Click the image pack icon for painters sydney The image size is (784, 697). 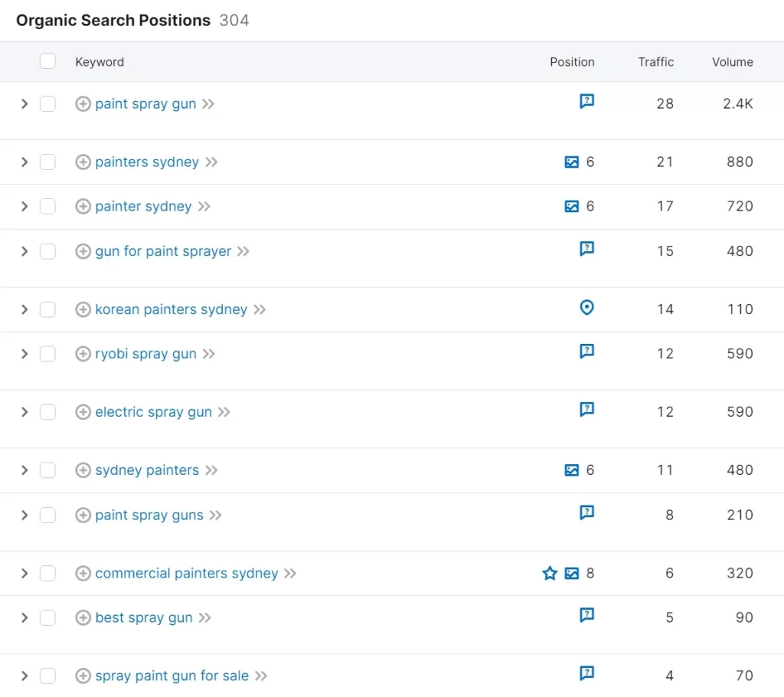[571, 162]
